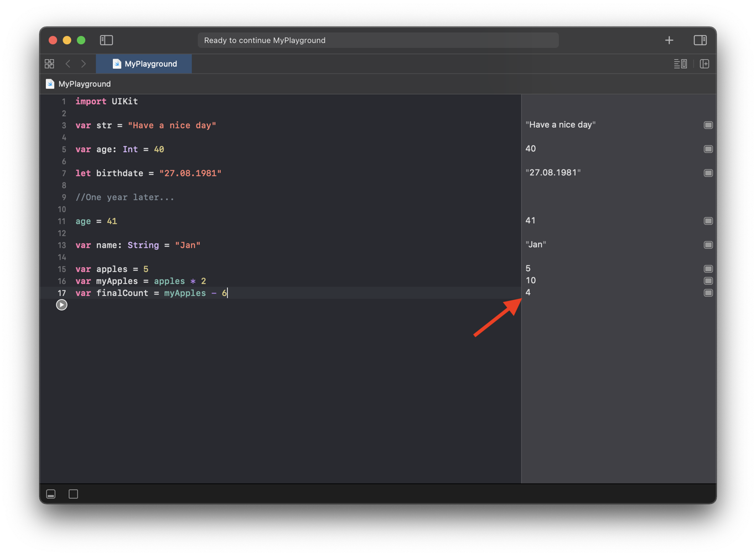Run playground with the play button
This screenshot has width=756, height=556.
pyautogui.click(x=61, y=305)
